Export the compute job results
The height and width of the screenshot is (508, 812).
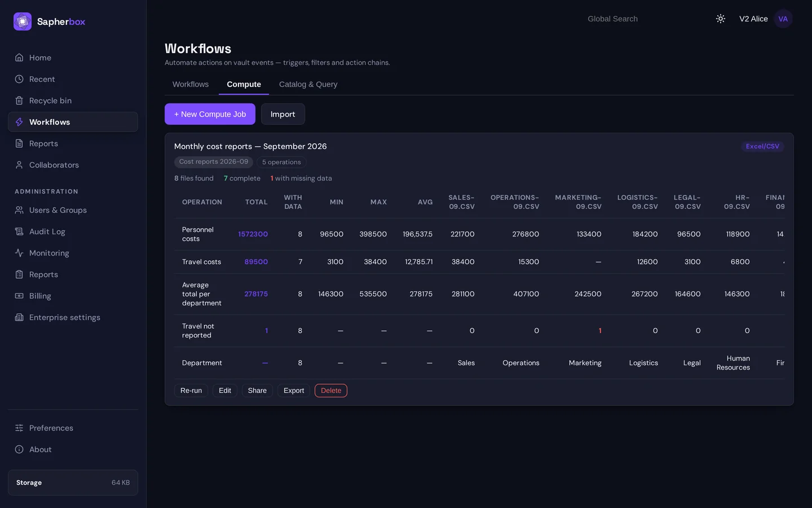[294, 391]
